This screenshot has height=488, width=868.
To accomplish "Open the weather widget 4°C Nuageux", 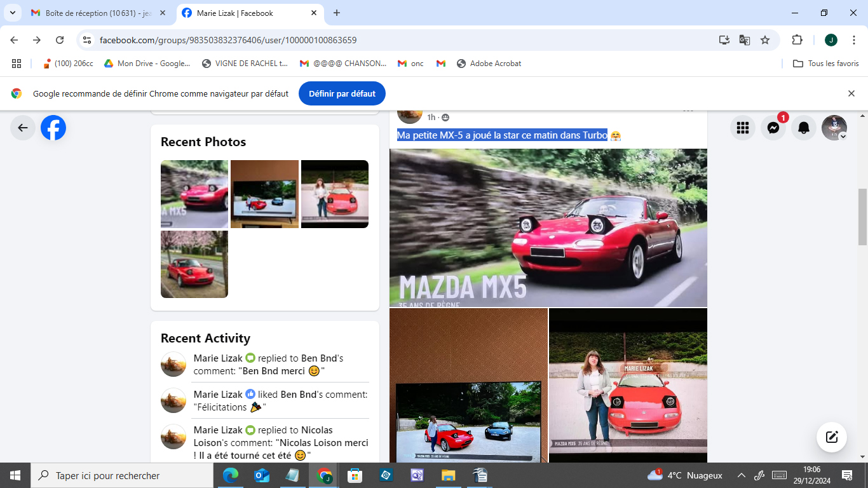I will (x=685, y=475).
